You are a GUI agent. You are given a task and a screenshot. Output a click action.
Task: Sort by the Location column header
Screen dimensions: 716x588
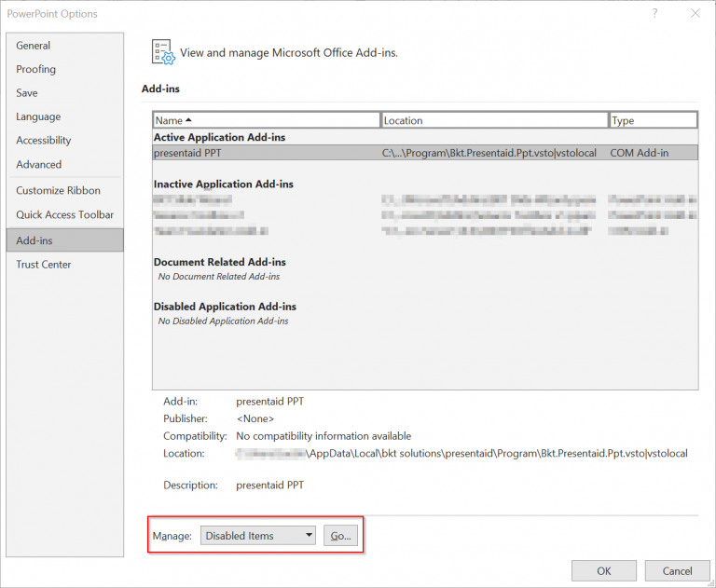[x=495, y=120]
